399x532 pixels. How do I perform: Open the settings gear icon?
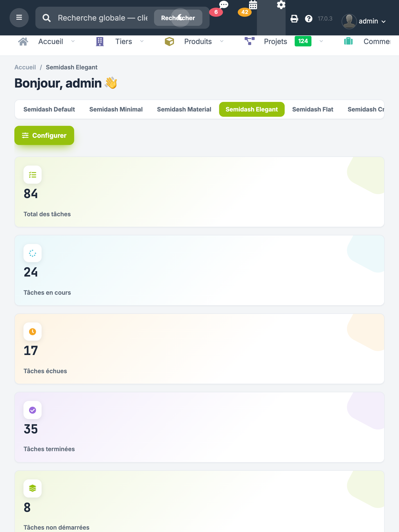[x=281, y=5]
